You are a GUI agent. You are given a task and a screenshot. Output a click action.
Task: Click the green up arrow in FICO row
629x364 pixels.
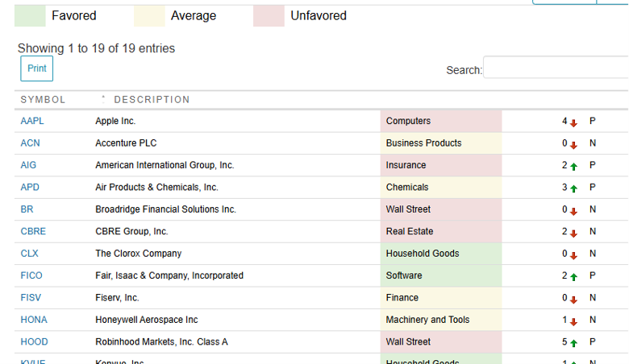573,277
